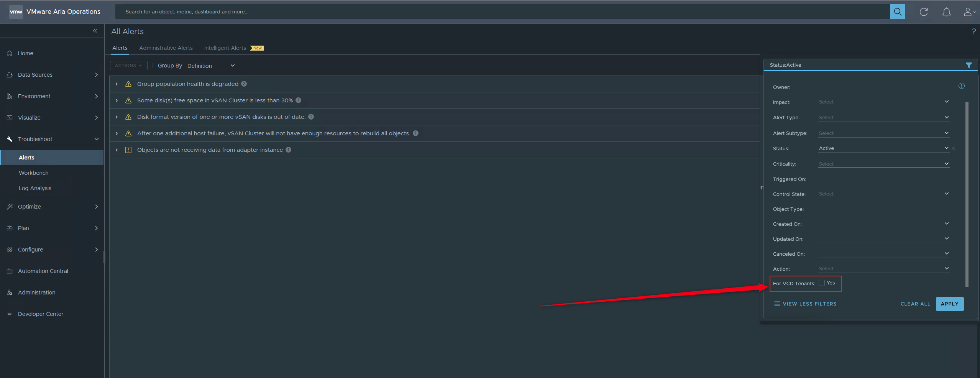Open the Created On filter dropdown

pos(883,224)
